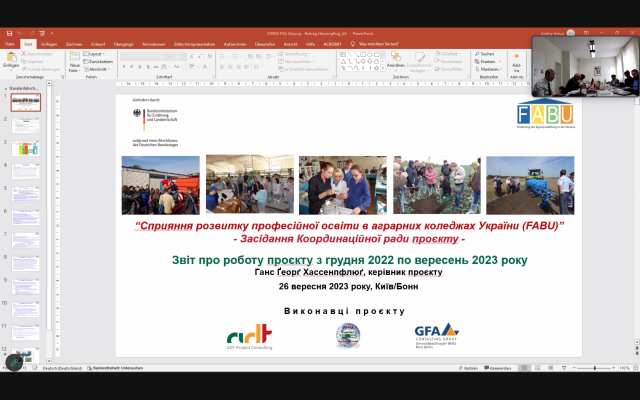Switch to the Einfügen ribbon tab
640x400 pixels.
49,44
